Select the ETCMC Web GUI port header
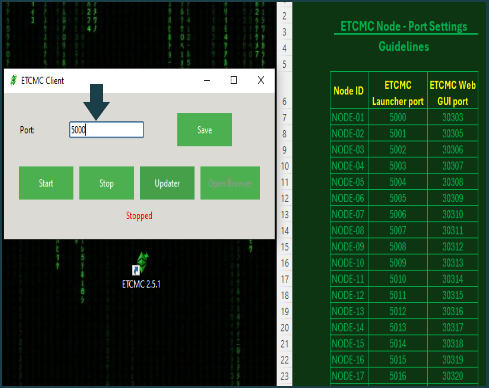Image resolution: width=489 pixels, height=388 pixels. [453, 90]
